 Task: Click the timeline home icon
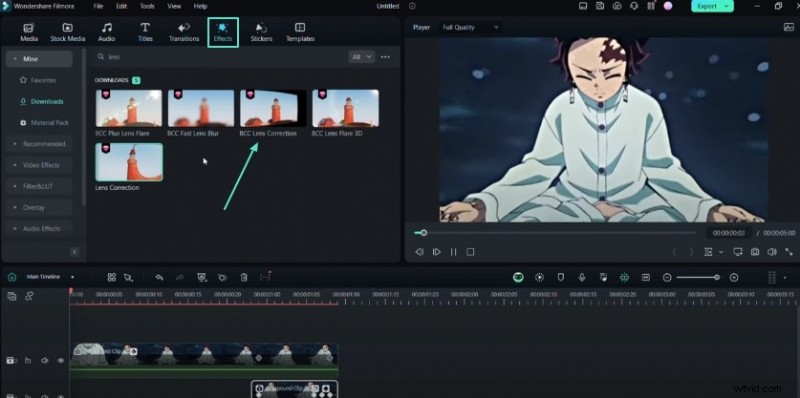[12, 277]
